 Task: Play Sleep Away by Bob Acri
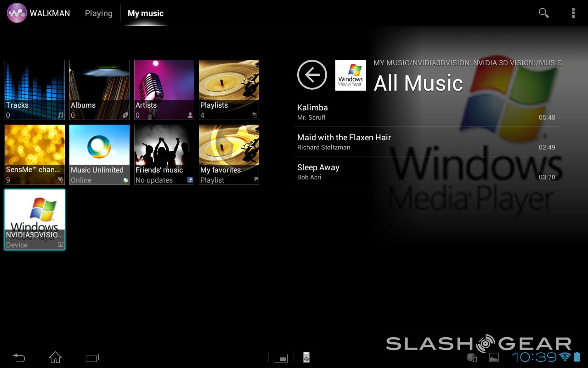pos(426,172)
